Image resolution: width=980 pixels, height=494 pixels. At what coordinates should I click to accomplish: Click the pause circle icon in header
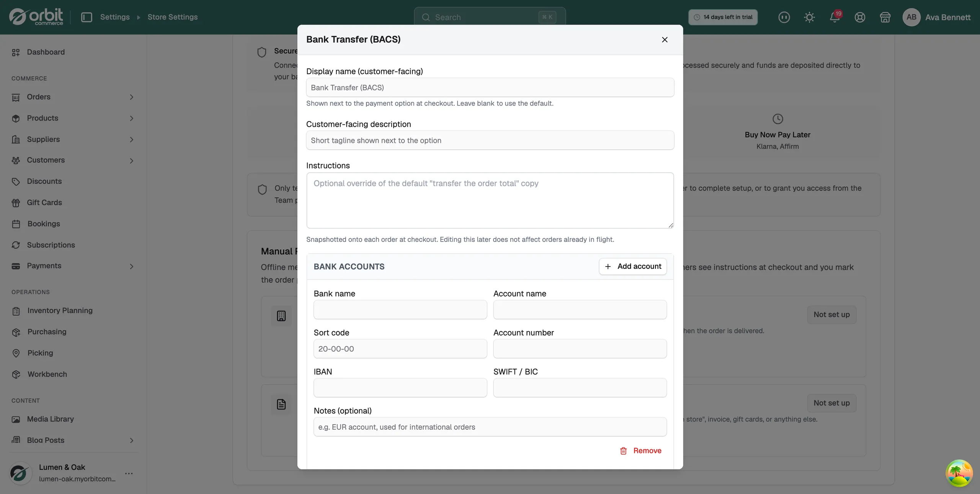click(784, 17)
